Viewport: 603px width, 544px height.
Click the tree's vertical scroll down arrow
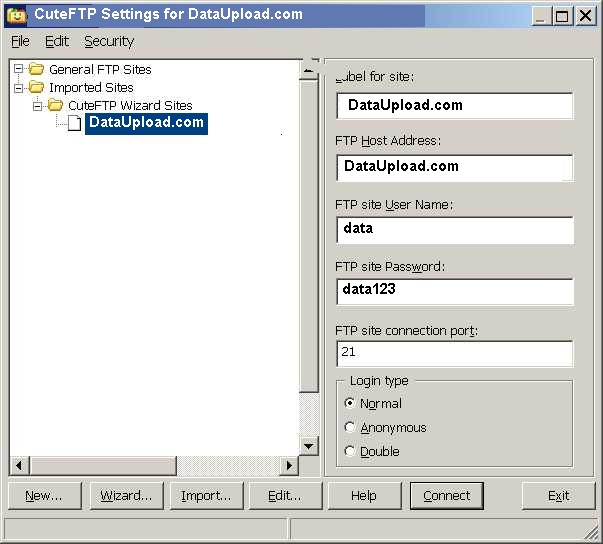[308, 446]
